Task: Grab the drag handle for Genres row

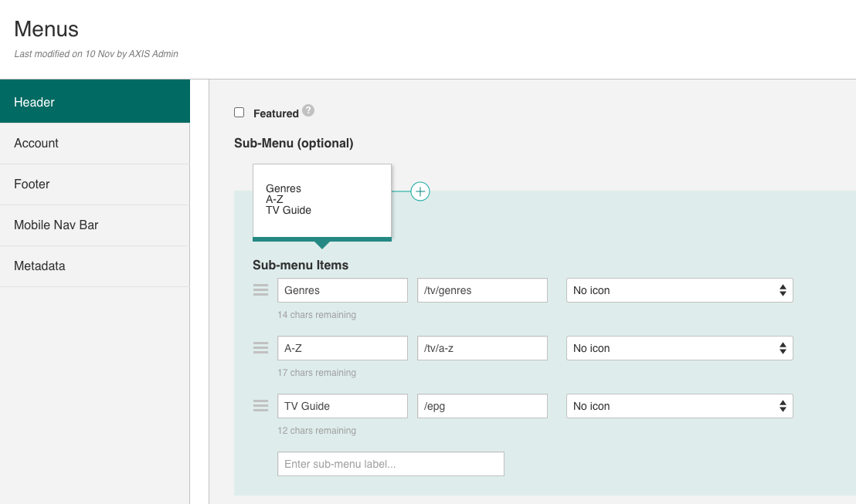Action: click(261, 290)
